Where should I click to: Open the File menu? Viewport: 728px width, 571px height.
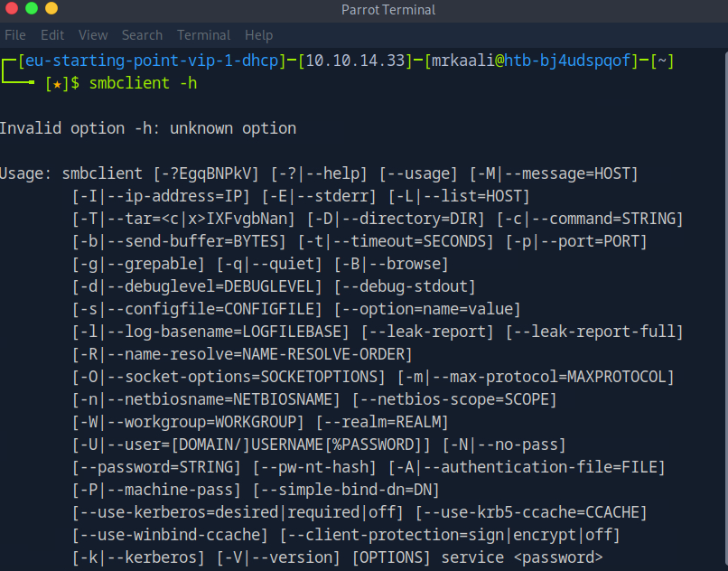[15, 35]
